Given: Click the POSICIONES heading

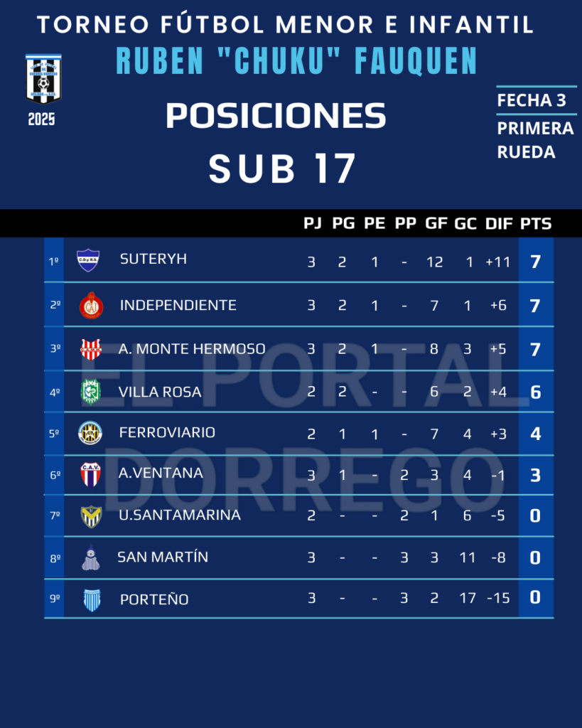Looking at the screenshot, I should click(x=276, y=116).
